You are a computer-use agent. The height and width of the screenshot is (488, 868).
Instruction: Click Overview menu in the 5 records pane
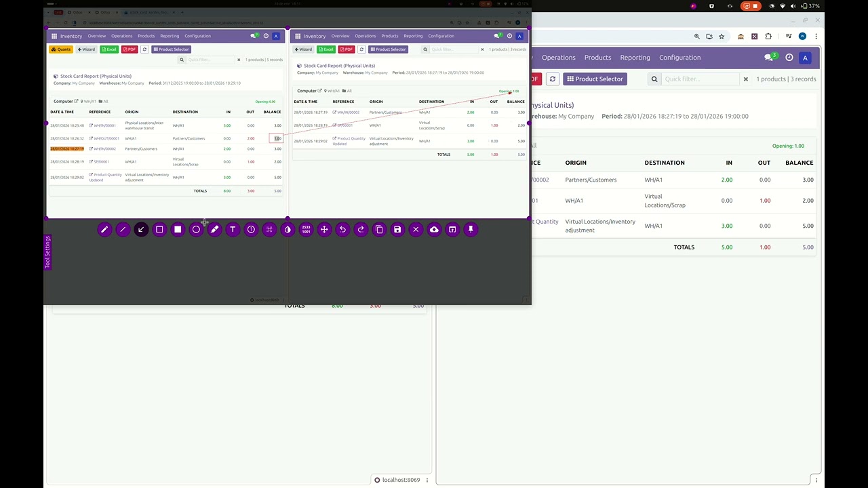(96, 36)
